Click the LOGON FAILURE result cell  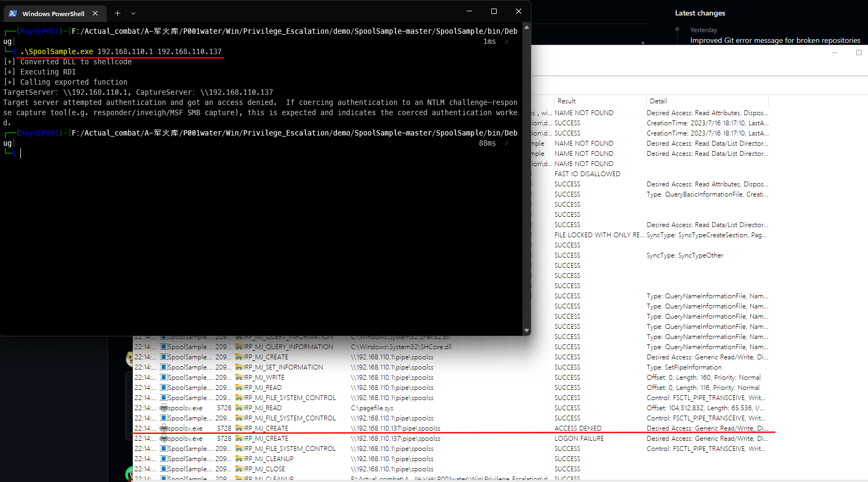pos(579,438)
